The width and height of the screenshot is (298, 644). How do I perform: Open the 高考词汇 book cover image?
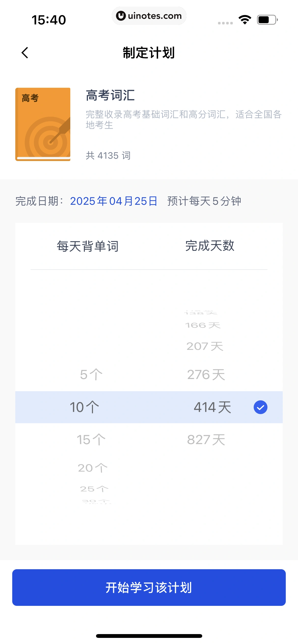click(43, 123)
